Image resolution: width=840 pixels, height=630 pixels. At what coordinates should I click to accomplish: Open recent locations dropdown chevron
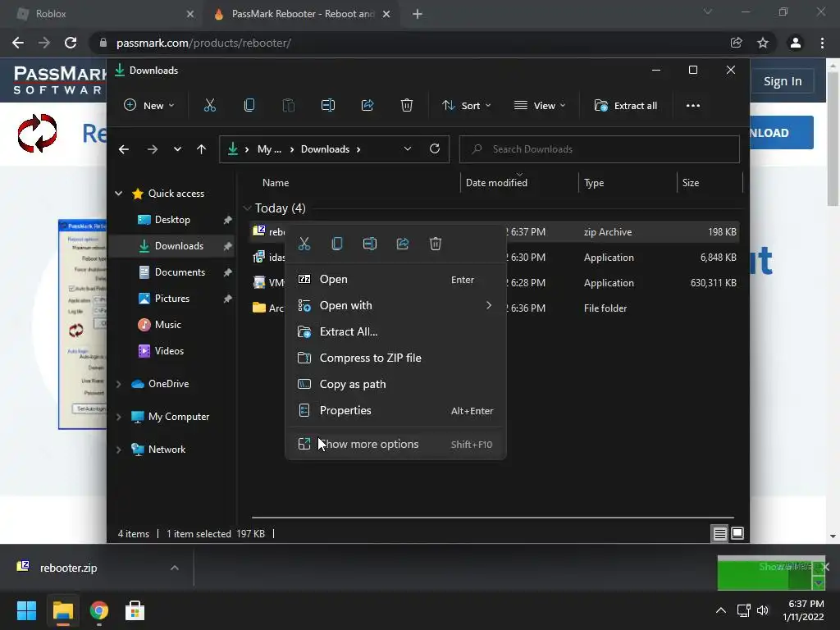point(177,149)
